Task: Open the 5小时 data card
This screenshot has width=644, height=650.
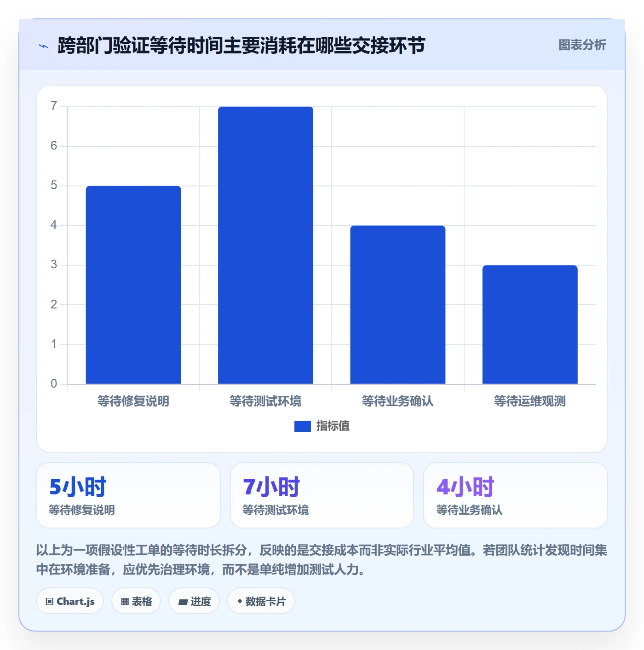Action: click(128, 495)
